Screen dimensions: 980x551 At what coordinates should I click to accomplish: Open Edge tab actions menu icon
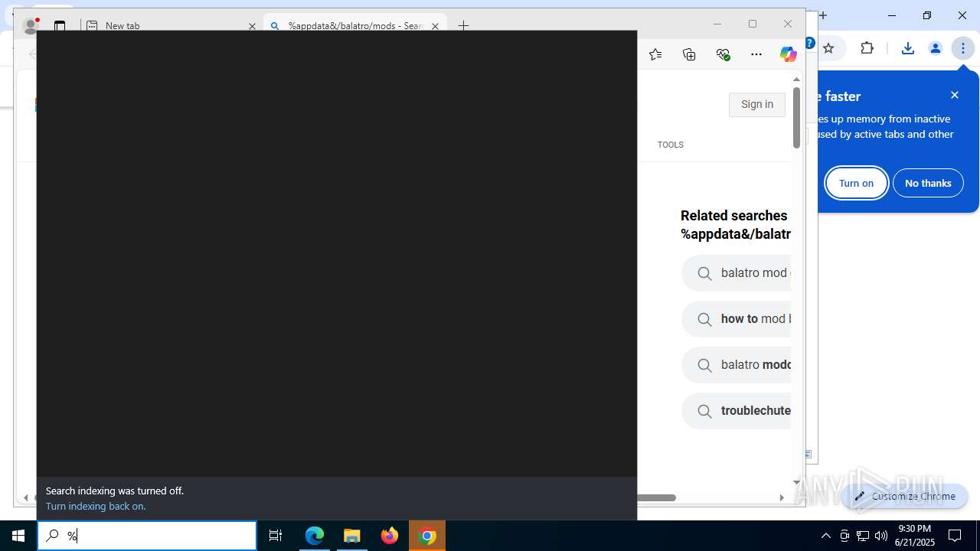tap(60, 25)
